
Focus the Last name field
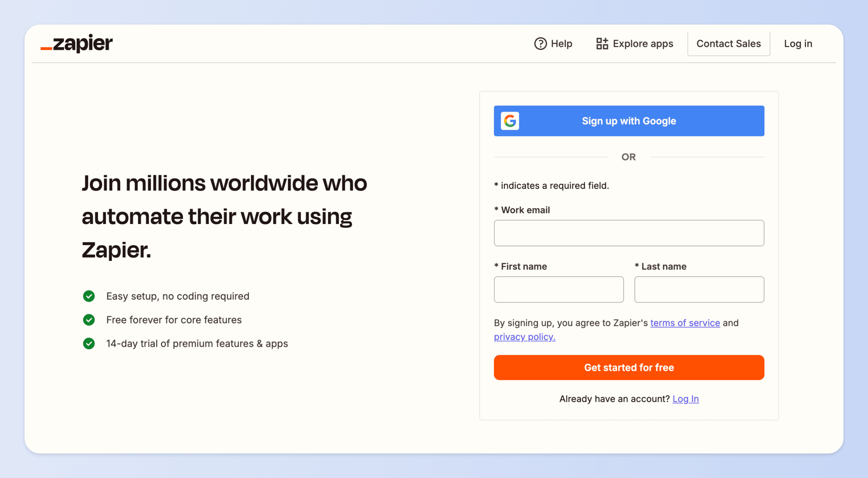pyautogui.click(x=699, y=290)
